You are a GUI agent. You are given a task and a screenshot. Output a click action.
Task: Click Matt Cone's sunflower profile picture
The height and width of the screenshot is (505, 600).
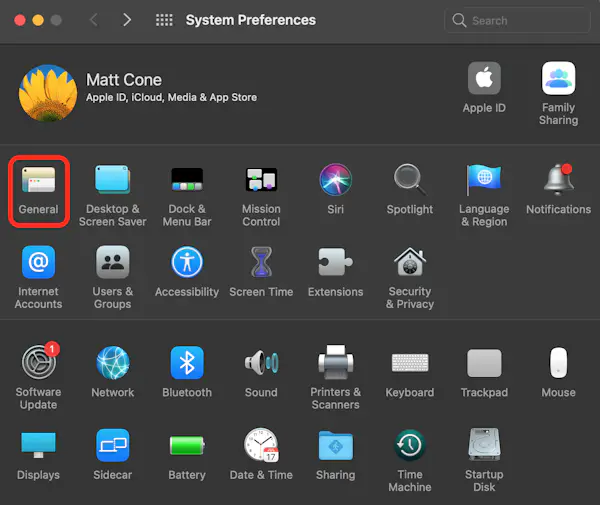[x=48, y=93]
